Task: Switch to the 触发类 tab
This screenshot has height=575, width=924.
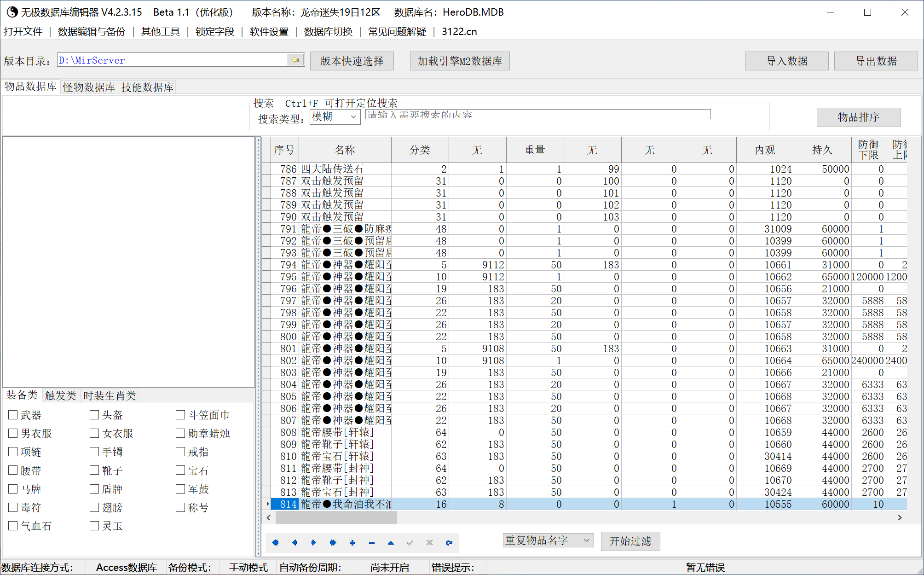Action: pos(61,396)
